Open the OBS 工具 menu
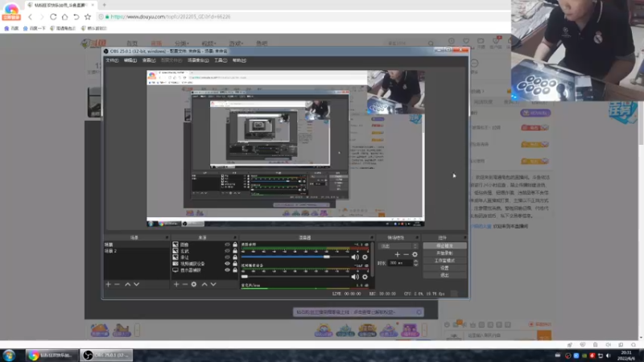The image size is (644, 362). (221, 60)
